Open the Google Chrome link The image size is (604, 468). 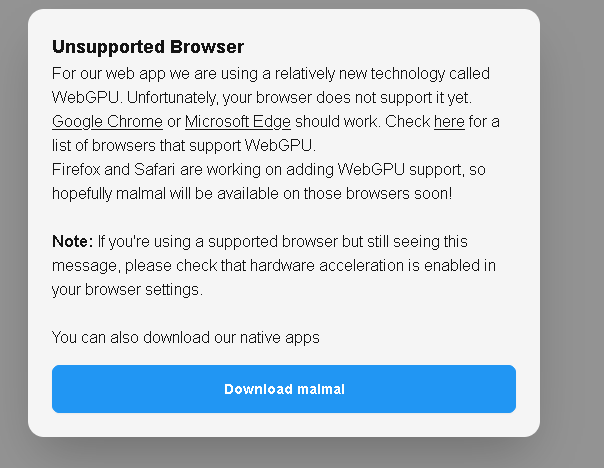tap(107, 122)
